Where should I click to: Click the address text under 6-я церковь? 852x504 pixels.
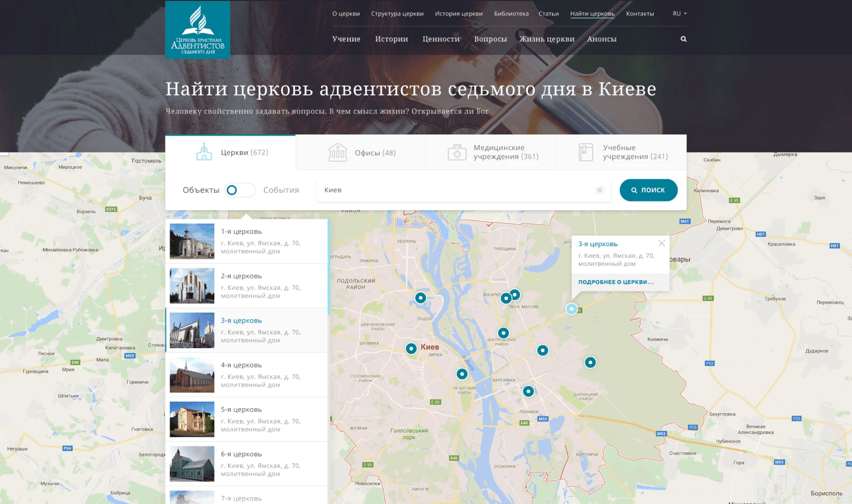(260, 470)
